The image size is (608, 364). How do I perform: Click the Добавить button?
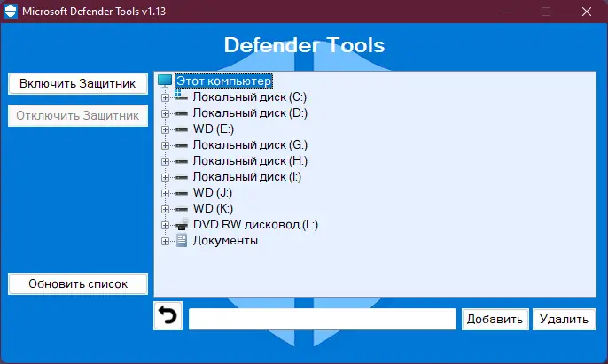point(495,319)
